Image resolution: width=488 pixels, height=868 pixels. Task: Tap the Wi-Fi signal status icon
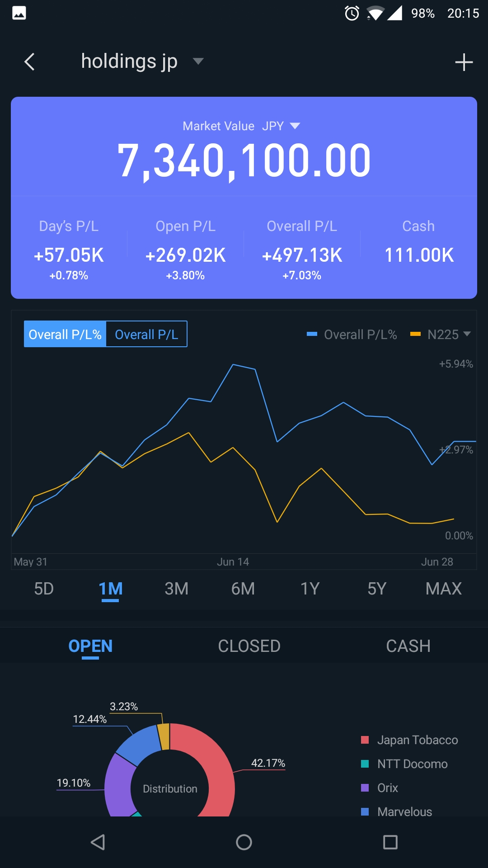(x=375, y=13)
